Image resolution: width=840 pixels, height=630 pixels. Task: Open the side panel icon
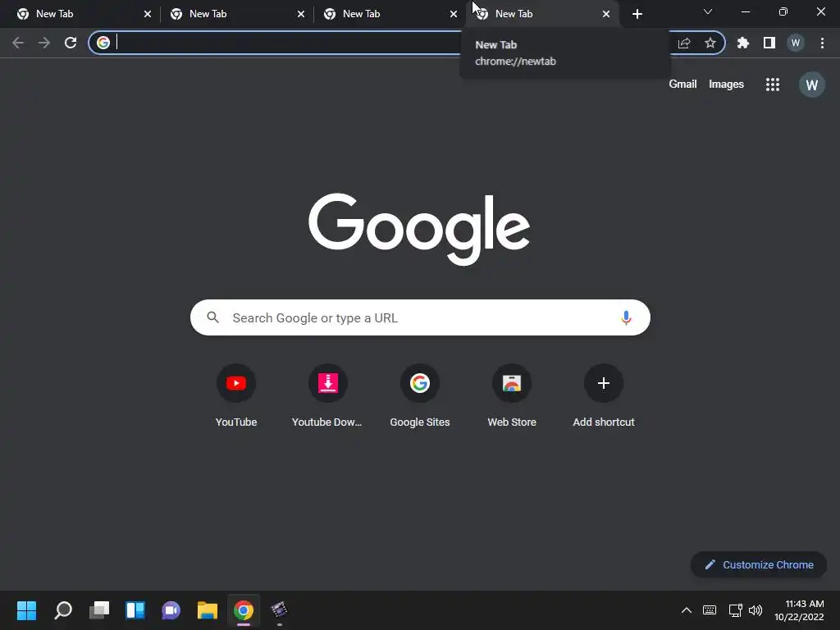769,43
